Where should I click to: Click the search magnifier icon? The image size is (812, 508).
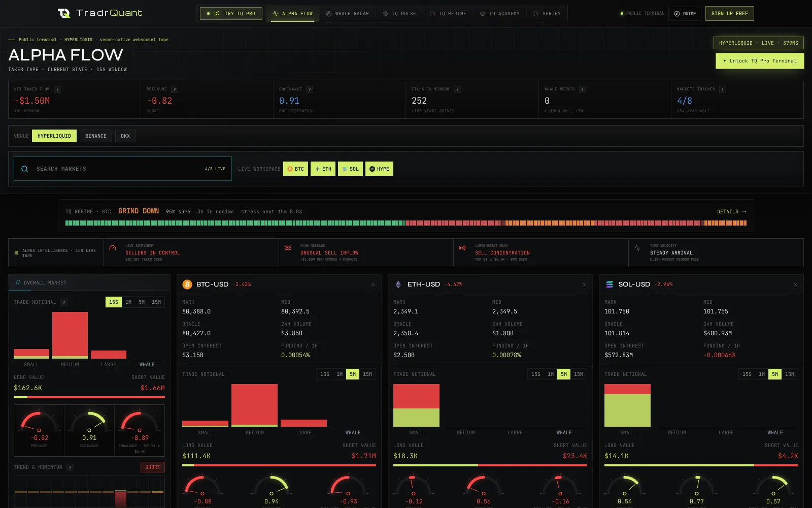tap(24, 169)
